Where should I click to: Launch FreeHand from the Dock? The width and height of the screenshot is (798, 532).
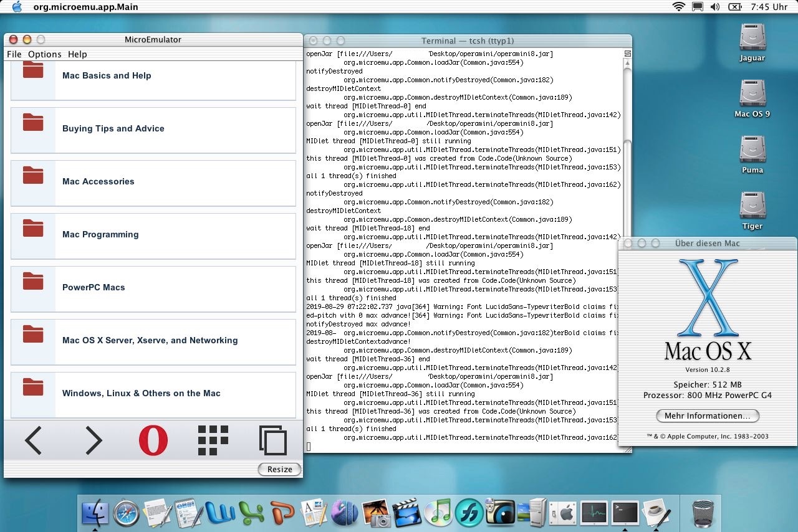click(x=469, y=513)
